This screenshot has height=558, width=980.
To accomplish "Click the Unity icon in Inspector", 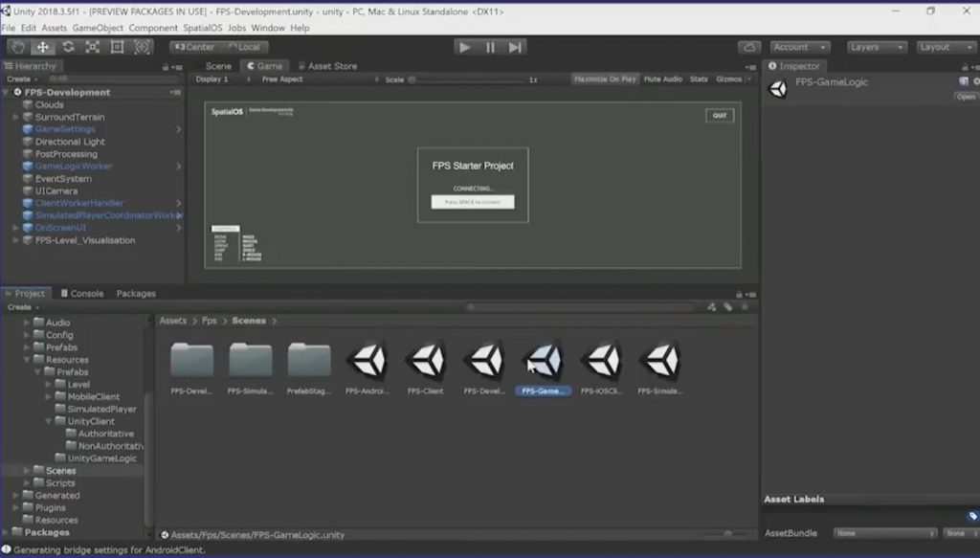I will point(778,89).
